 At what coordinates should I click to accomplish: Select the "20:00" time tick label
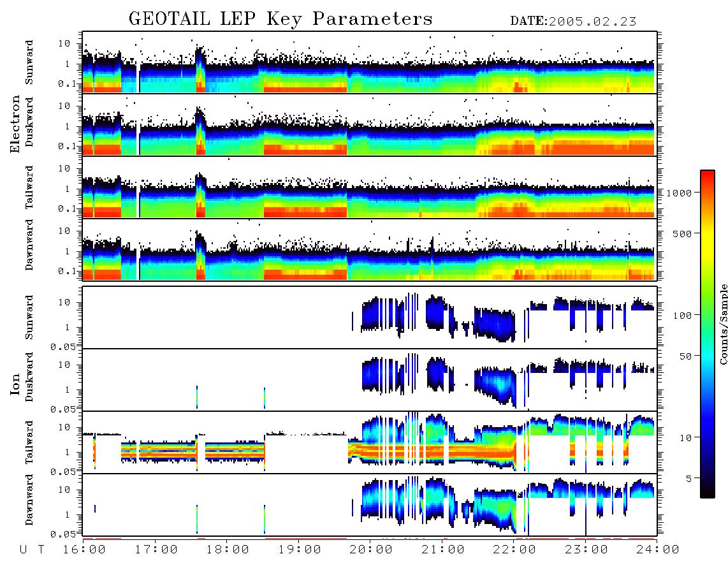(371, 550)
